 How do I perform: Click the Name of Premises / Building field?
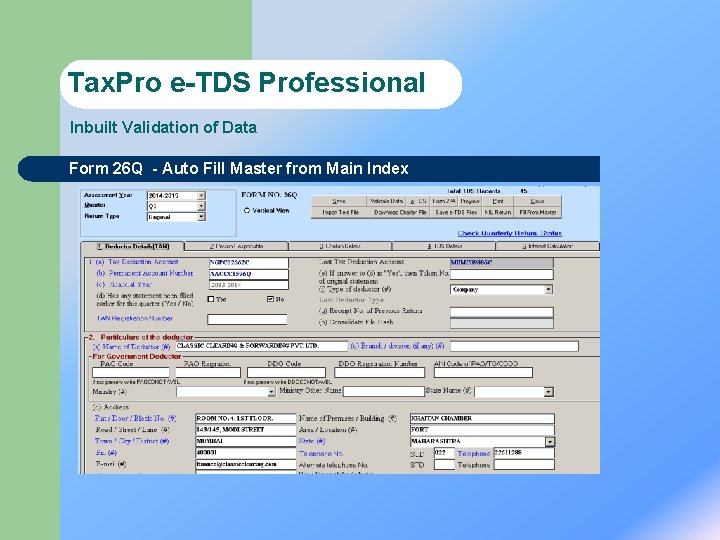[x=482, y=418]
